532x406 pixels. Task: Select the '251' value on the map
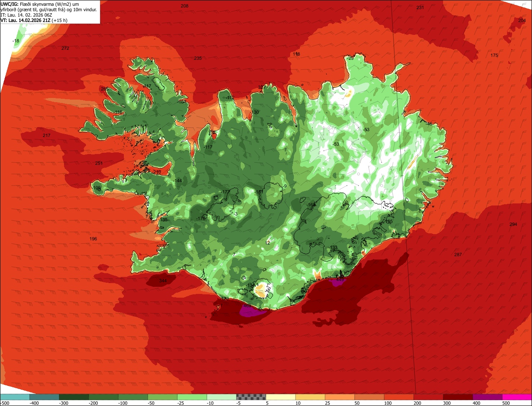coord(99,163)
